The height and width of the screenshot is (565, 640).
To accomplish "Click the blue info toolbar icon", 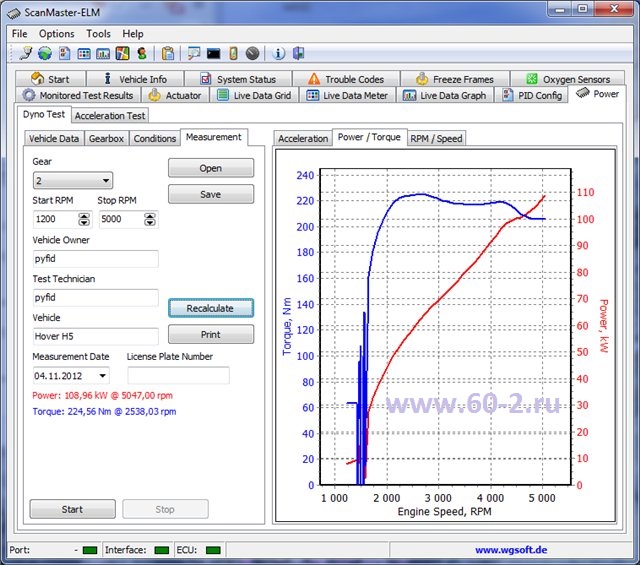I will (278, 53).
